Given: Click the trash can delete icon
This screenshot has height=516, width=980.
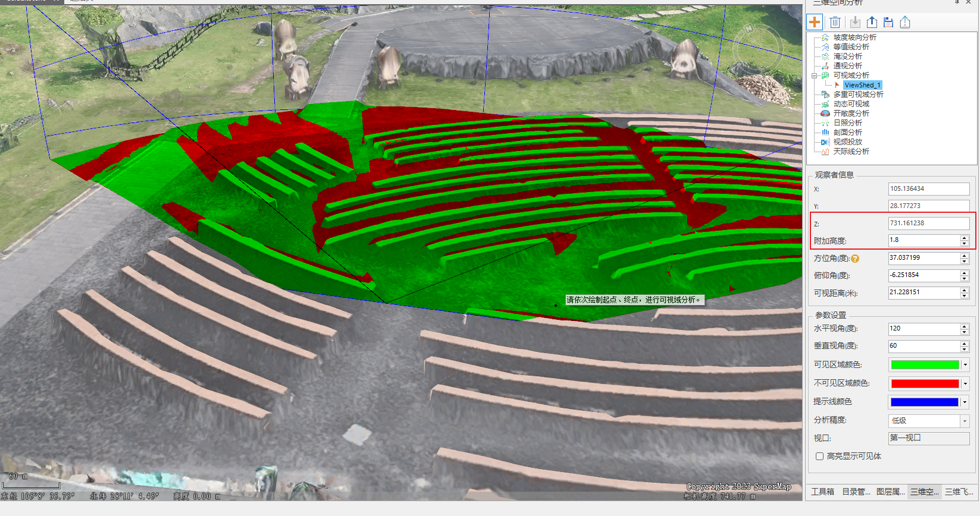Looking at the screenshot, I should click(x=835, y=23).
